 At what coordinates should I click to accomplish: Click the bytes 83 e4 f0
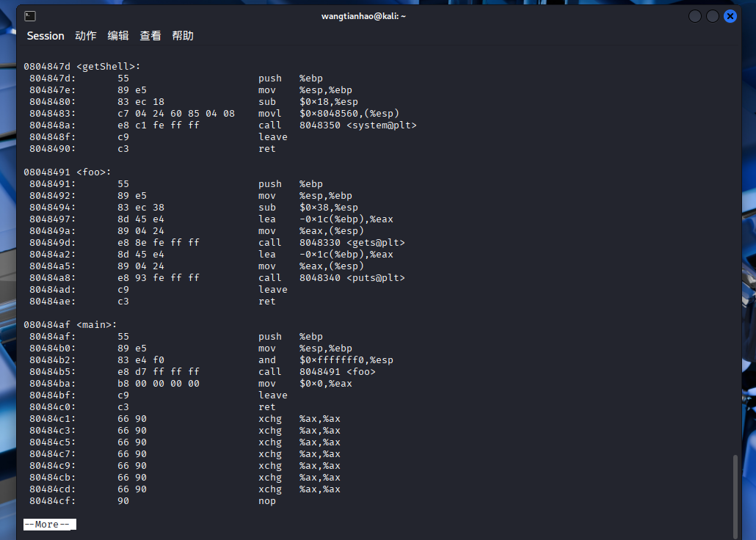click(x=141, y=360)
